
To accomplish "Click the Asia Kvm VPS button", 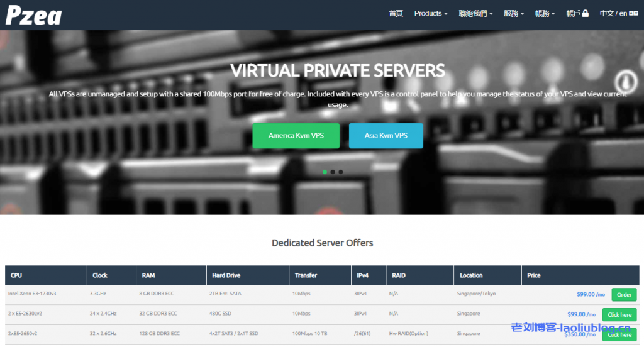I will point(386,136).
